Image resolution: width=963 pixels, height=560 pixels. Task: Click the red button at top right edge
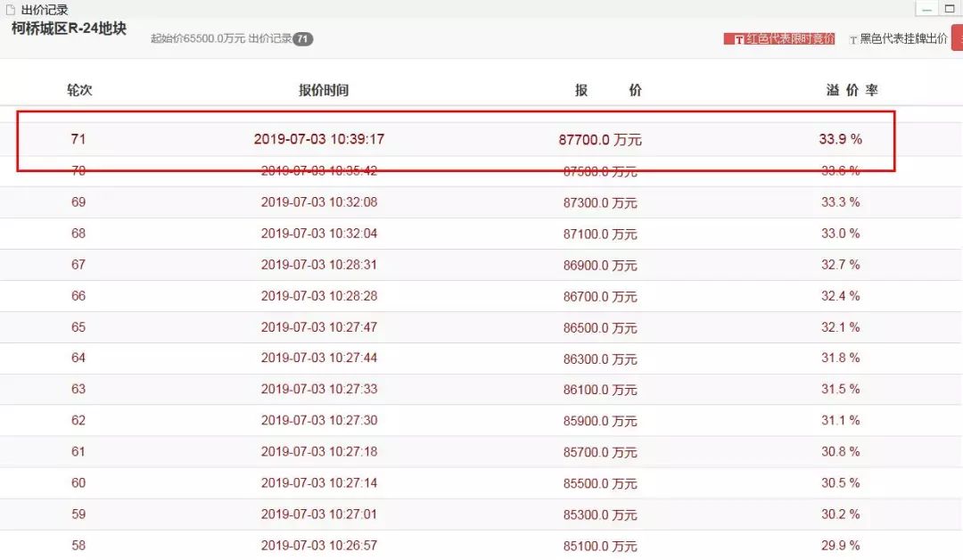click(x=958, y=37)
